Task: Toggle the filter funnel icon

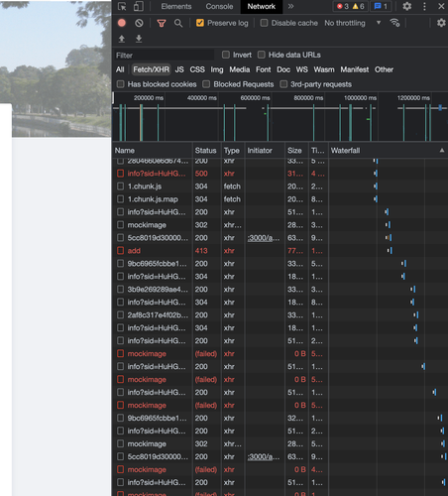Action: coord(162,23)
